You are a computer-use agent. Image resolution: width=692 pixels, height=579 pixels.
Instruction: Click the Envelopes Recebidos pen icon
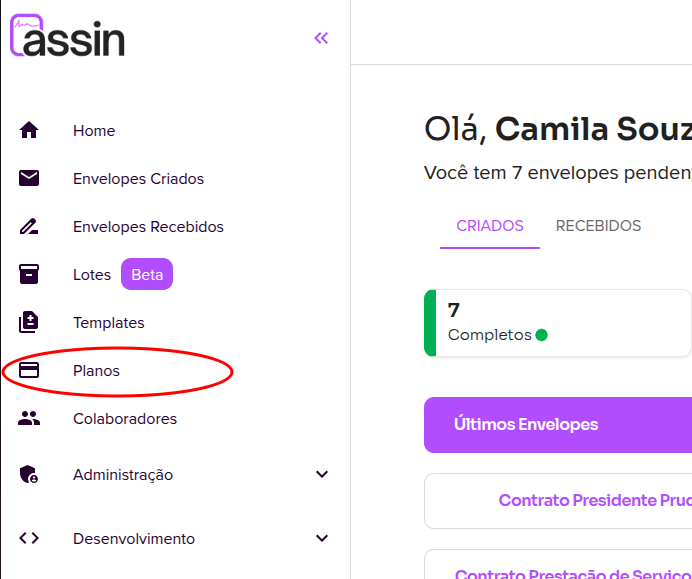[x=29, y=226]
